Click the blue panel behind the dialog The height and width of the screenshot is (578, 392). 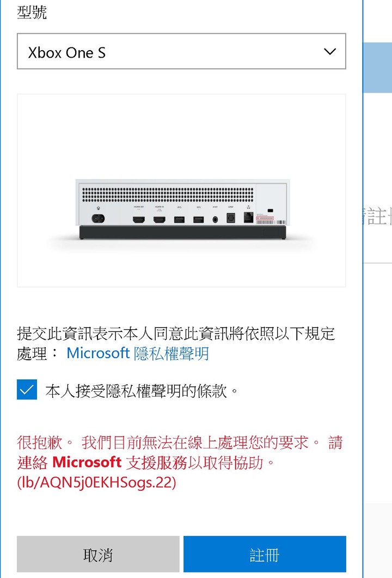click(x=378, y=68)
